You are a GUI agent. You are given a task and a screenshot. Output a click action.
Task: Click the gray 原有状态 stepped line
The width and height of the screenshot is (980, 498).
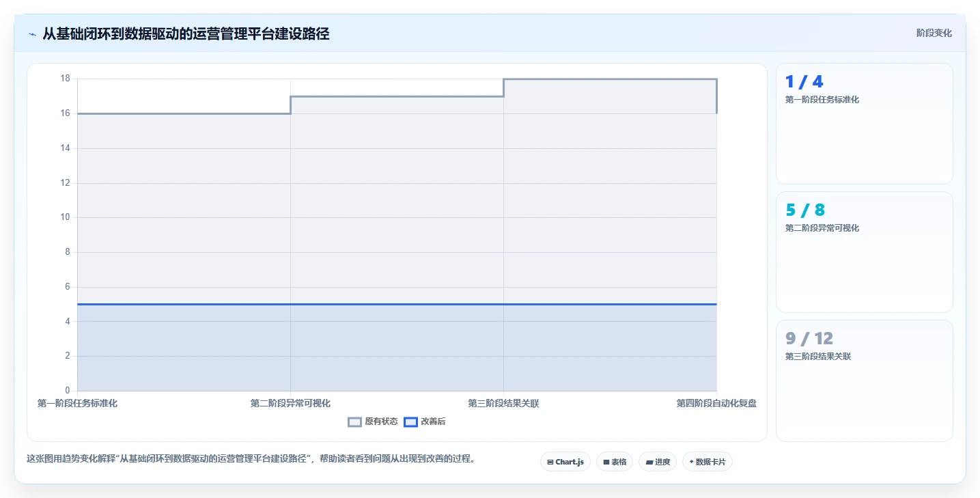397,96
